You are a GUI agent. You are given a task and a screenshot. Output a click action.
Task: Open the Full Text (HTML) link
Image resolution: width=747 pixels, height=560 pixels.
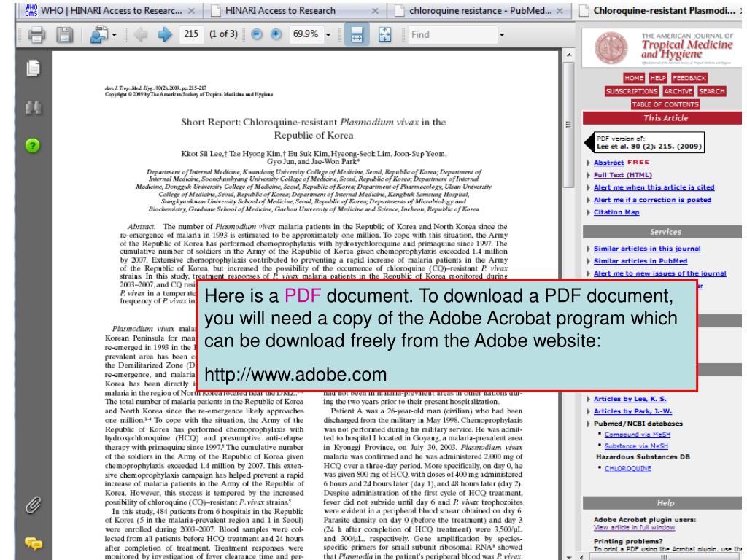(x=623, y=175)
